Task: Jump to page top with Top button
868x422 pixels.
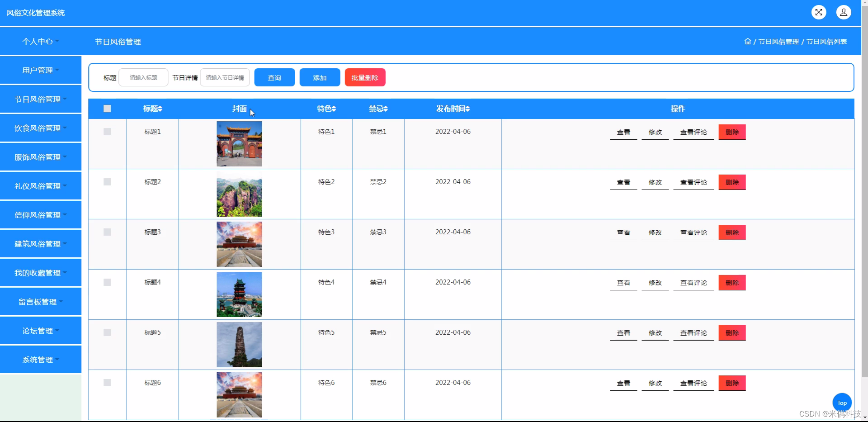Action: click(x=842, y=403)
